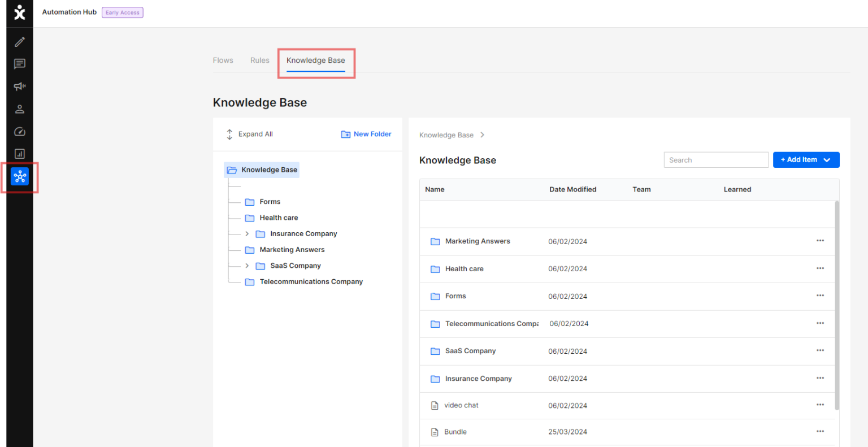Open the contacts person icon in sidebar
The image size is (868, 447).
coord(19,109)
